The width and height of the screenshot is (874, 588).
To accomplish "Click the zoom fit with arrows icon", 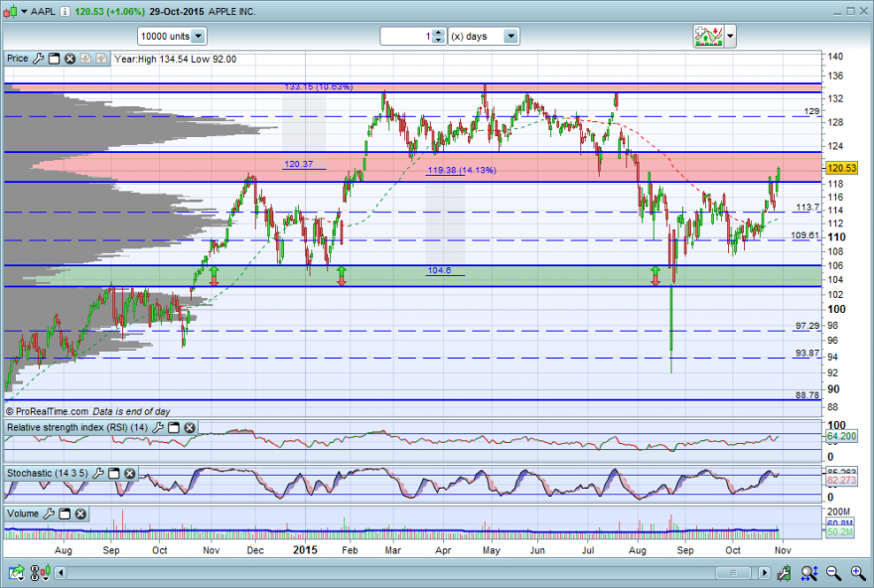I will point(809,572).
